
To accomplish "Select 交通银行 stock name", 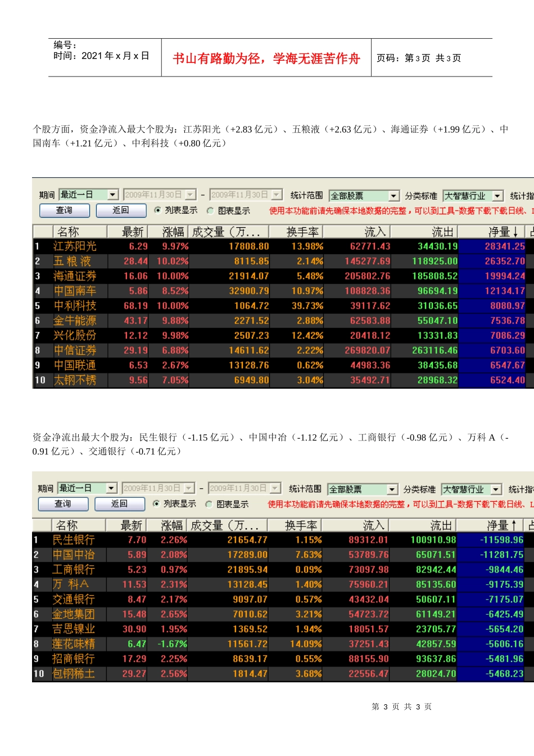I will click(x=73, y=600).
